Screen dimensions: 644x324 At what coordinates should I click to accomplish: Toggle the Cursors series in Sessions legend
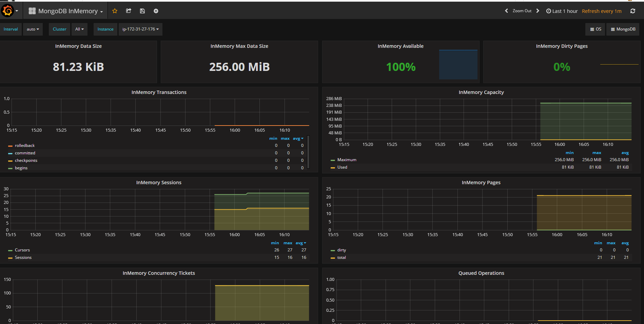22,250
